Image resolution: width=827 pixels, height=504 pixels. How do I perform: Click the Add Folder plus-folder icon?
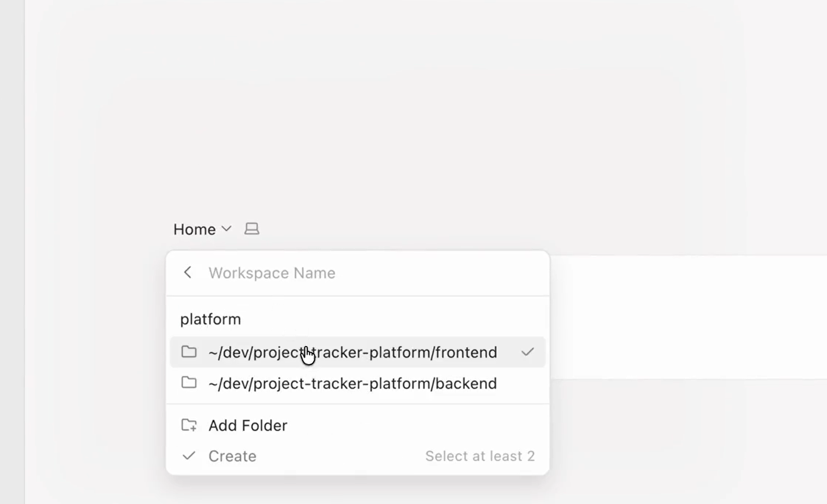pos(189,425)
